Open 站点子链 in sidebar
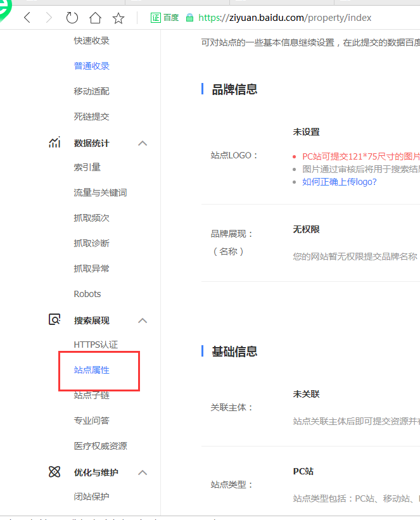Image resolution: width=420 pixels, height=520 pixels. pos(92,395)
